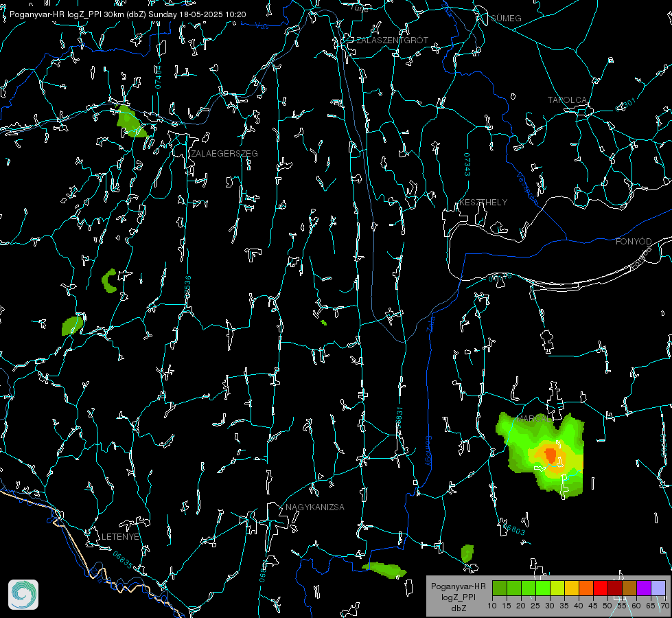Select the NAGYKANIZSA city label
672x618 pixels.
pos(315,507)
